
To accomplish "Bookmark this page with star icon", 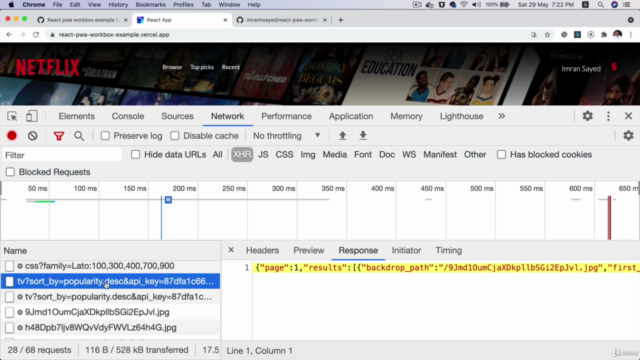I will (x=547, y=35).
